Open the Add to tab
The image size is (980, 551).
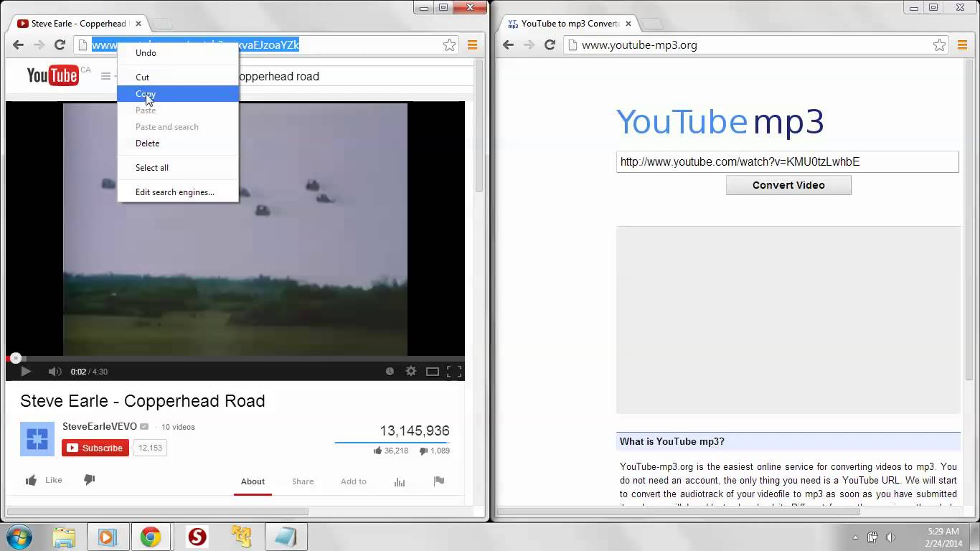tap(354, 481)
